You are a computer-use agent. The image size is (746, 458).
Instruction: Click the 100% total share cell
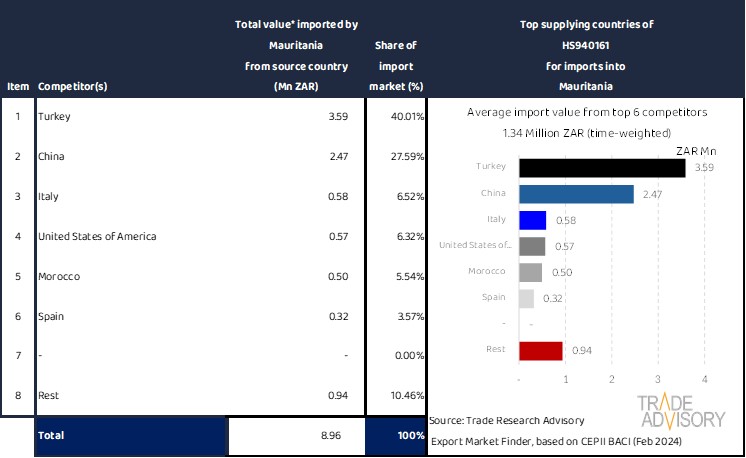point(396,436)
